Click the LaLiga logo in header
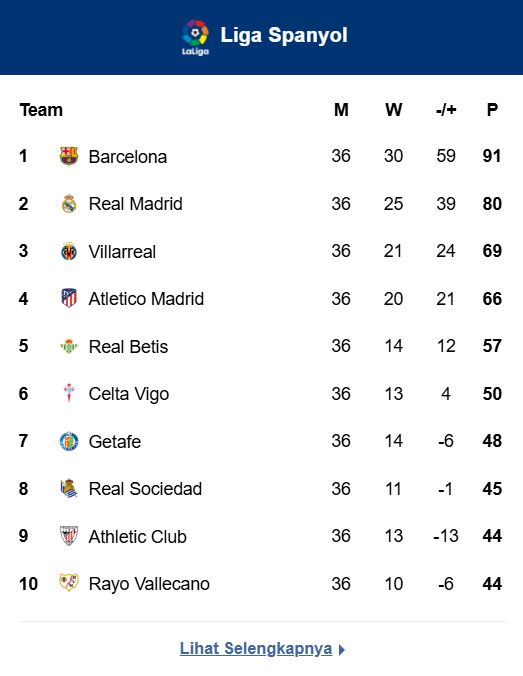The width and height of the screenshot is (523, 676). click(195, 38)
